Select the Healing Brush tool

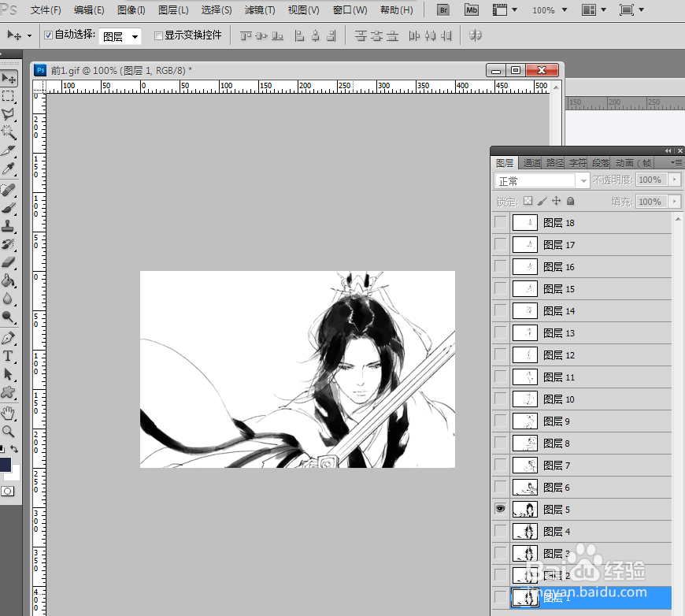(x=9, y=190)
